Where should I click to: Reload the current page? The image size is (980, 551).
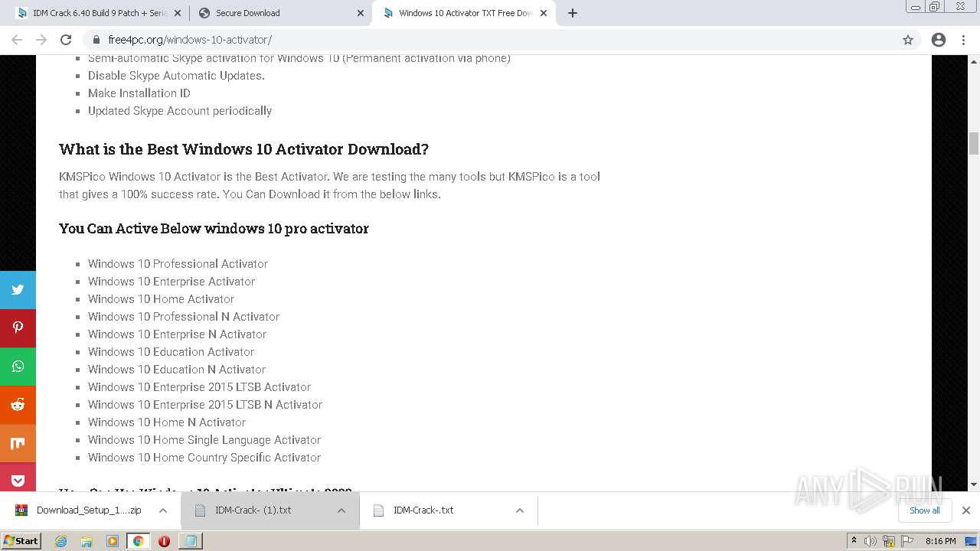[x=66, y=40]
